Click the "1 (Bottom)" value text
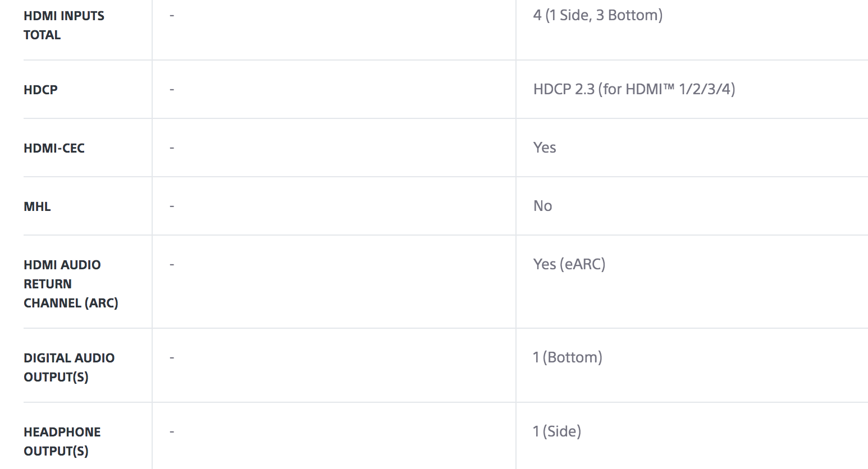The image size is (868, 469). [x=567, y=357]
